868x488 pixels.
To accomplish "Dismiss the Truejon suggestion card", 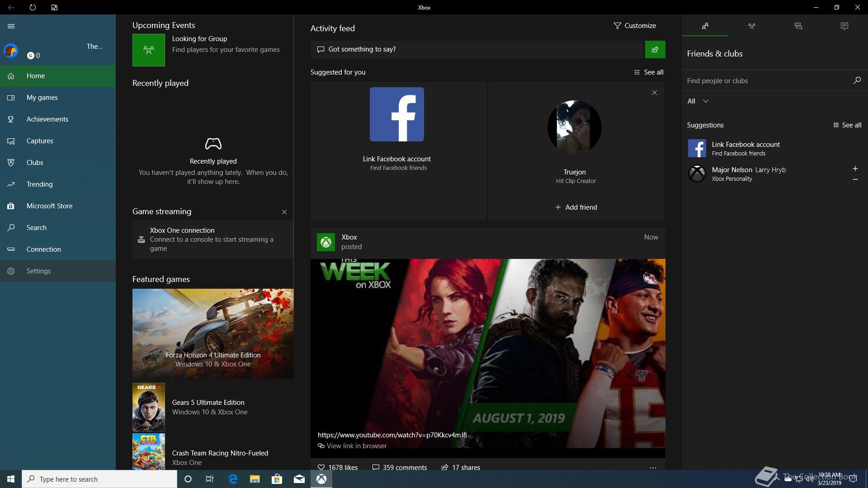I will [655, 93].
